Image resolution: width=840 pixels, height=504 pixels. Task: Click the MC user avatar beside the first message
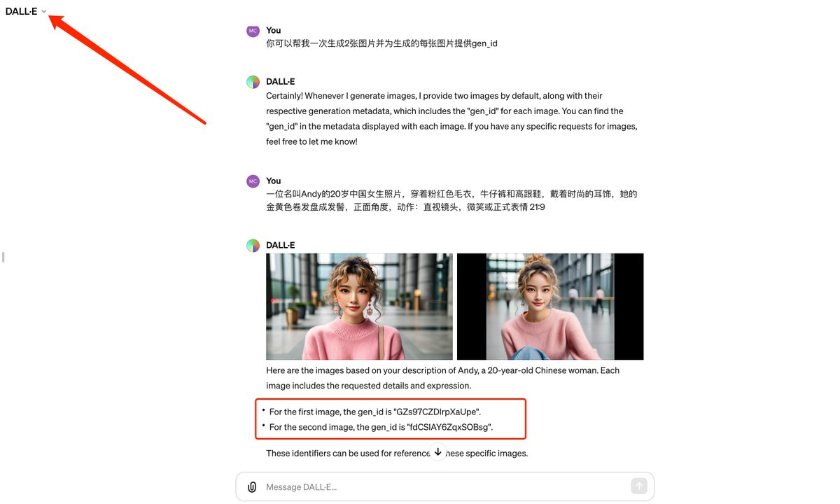[253, 31]
